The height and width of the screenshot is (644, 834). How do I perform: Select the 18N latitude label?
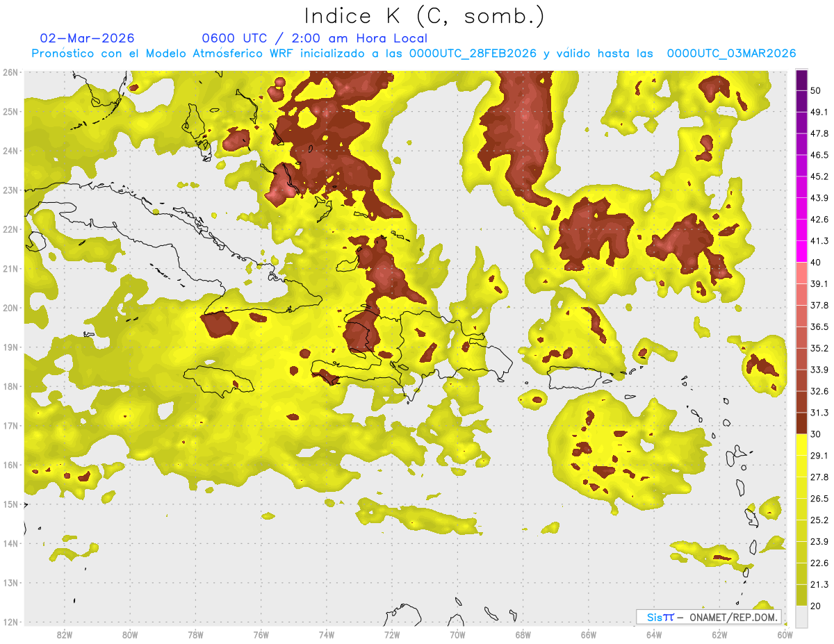pos(10,386)
